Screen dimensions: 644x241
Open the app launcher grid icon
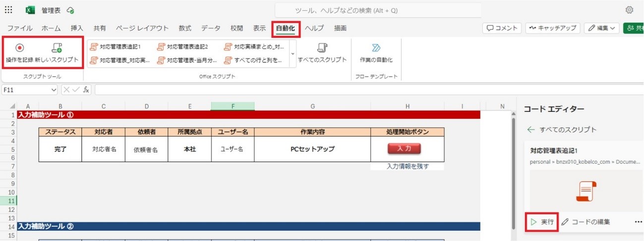8,10
